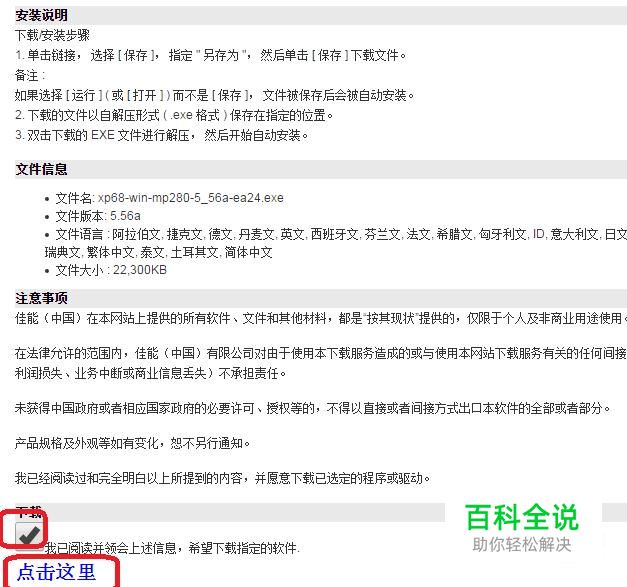Click the paragraph starting 未获得中国政府
Viewport: 627px width, 587px height.
[313, 408]
